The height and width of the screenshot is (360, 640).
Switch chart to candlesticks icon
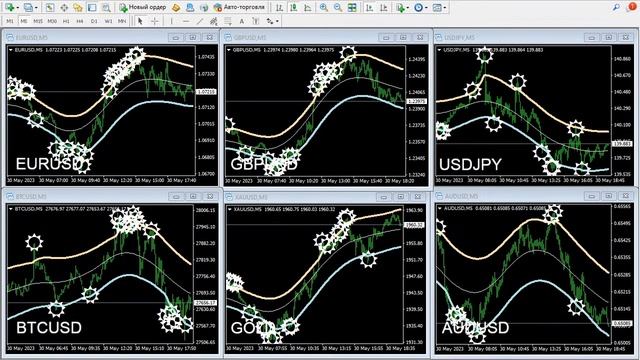pos(293,7)
